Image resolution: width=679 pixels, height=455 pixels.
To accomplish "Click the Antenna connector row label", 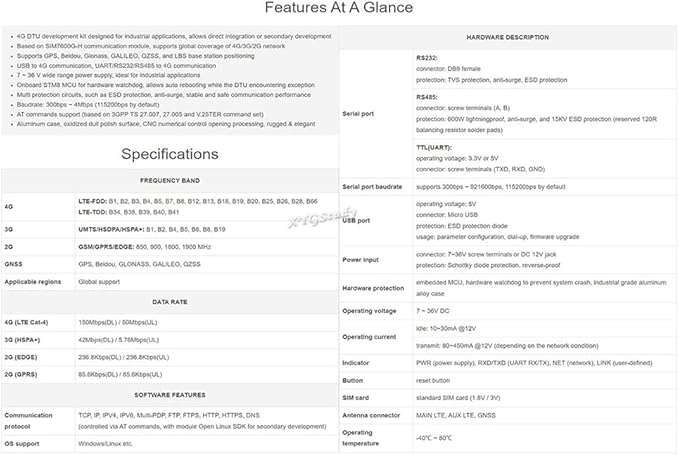I will [x=371, y=415].
